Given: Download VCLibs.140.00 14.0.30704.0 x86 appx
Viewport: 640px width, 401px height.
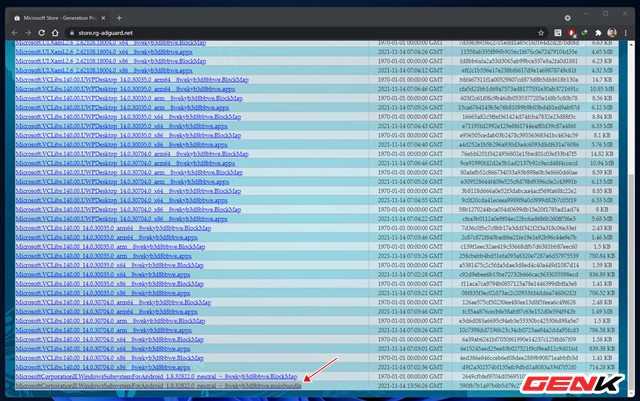Looking at the screenshot, I should point(103,367).
